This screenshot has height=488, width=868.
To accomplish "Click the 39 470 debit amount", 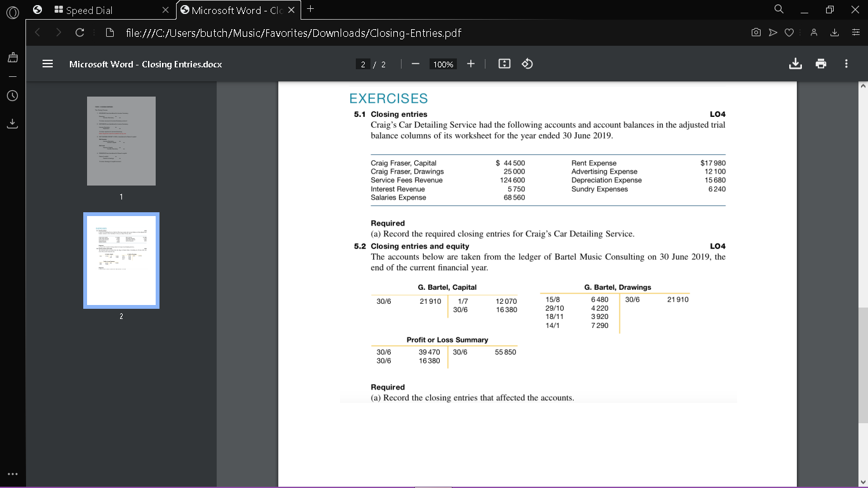I will pyautogui.click(x=430, y=352).
